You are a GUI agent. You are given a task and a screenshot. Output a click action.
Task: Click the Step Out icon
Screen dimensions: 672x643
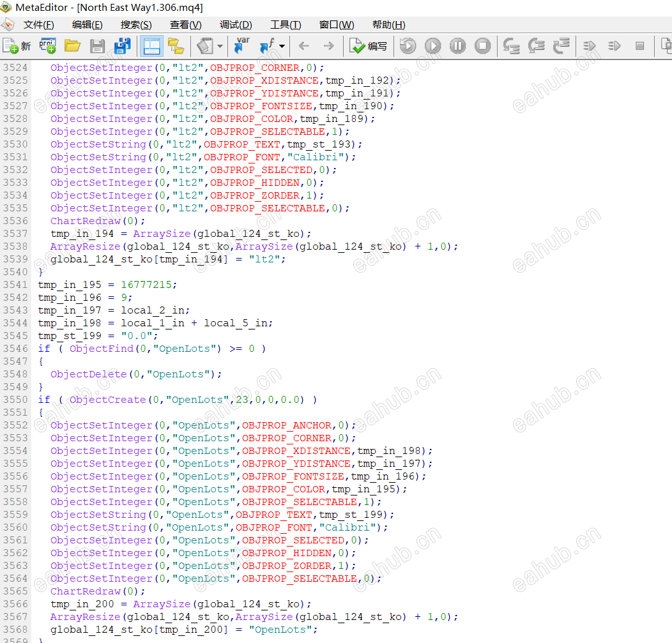point(561,46)
